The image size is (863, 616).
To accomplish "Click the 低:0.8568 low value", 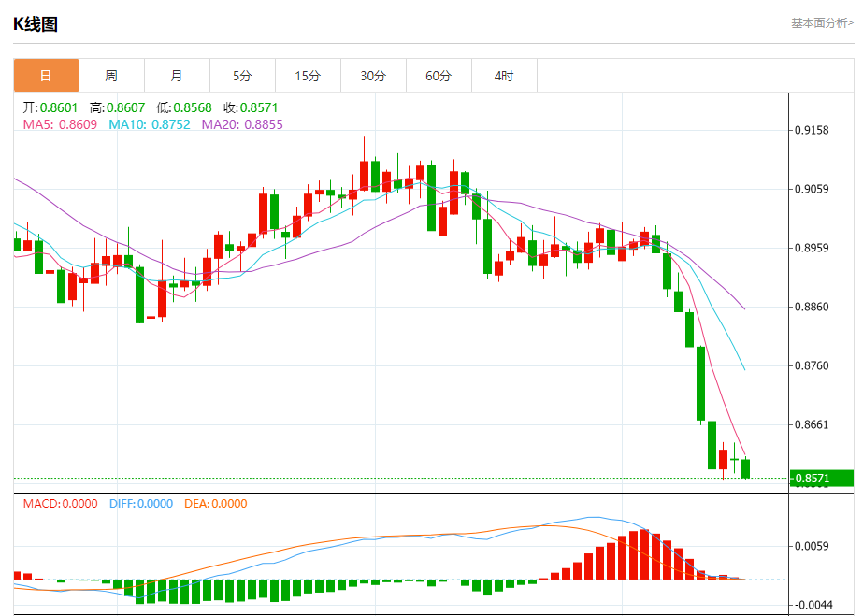I will tap(184, 107).
